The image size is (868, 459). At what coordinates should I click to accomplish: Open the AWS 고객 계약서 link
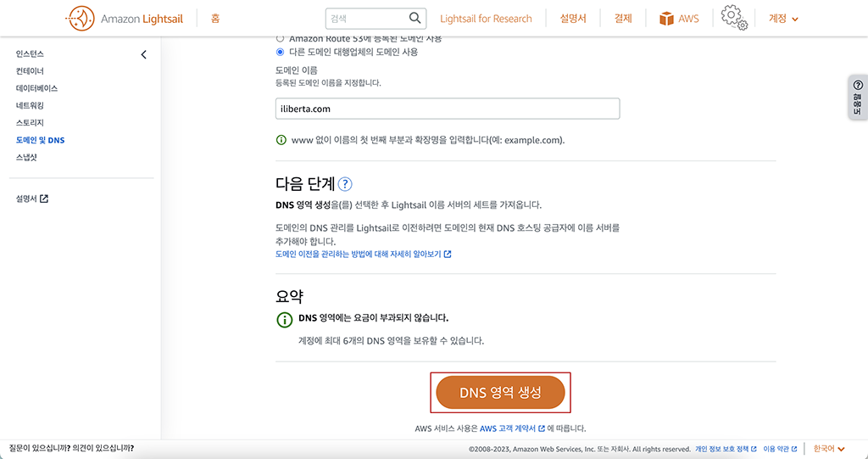pyautogui.click(x=512, y=428)
